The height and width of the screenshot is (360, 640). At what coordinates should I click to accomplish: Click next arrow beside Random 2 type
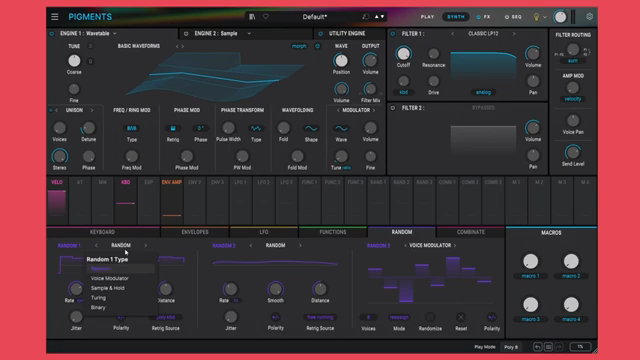pyautogui.click(x=300, y=245)
